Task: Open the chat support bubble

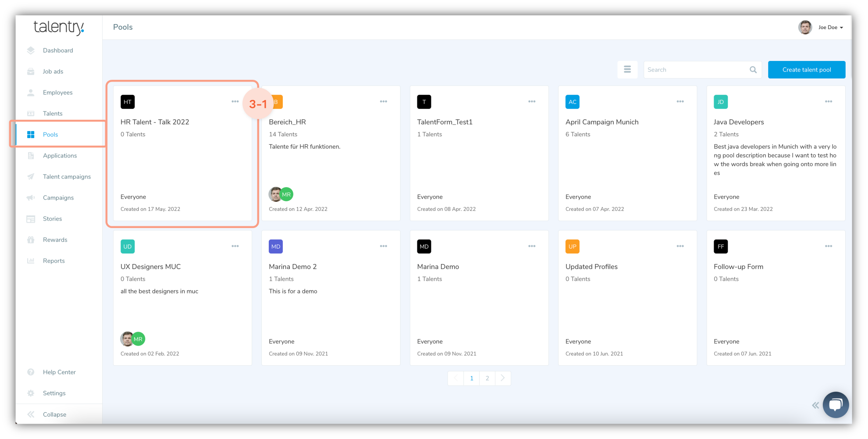Action: pos(836,404)
